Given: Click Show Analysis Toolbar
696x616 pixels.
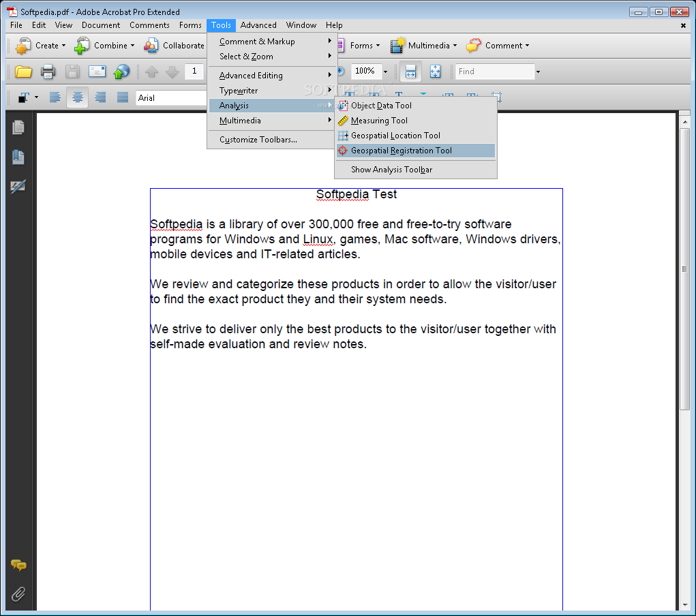Looking at the screenshot, I should (x=415, y=170).
